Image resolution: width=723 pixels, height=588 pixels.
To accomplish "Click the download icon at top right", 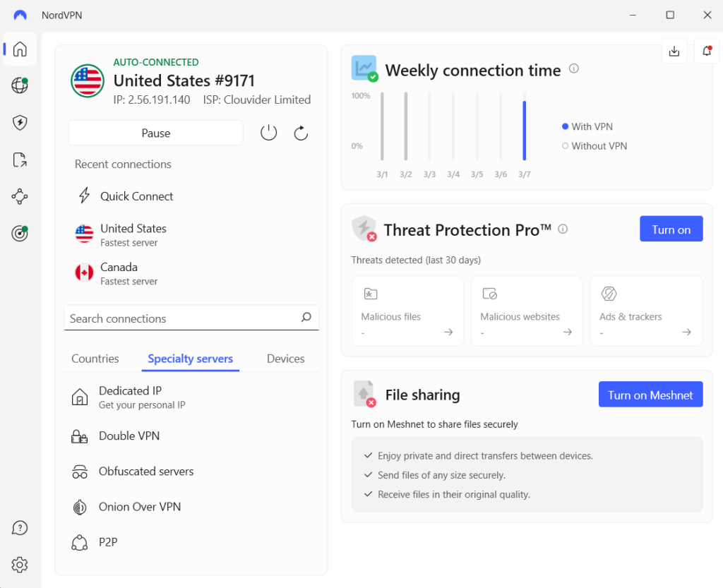I will (x=674, y=51).
